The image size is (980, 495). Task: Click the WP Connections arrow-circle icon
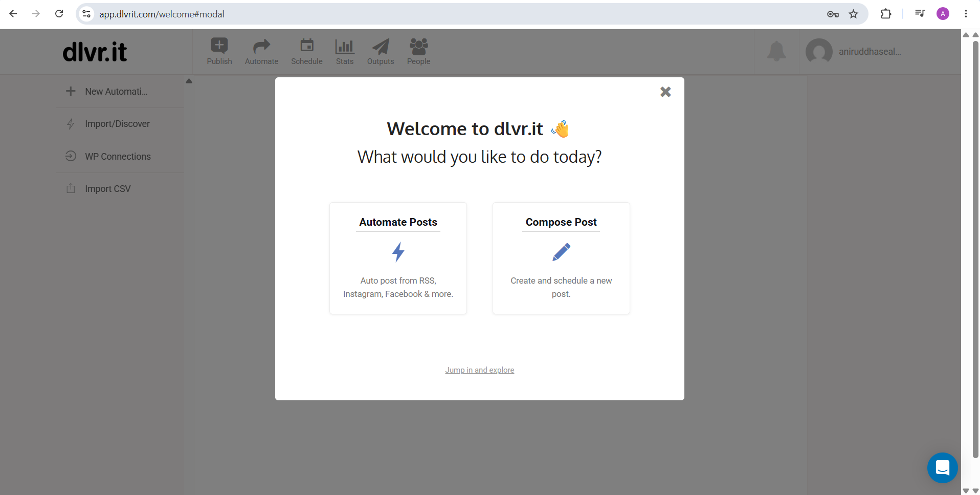coord(71,156)
